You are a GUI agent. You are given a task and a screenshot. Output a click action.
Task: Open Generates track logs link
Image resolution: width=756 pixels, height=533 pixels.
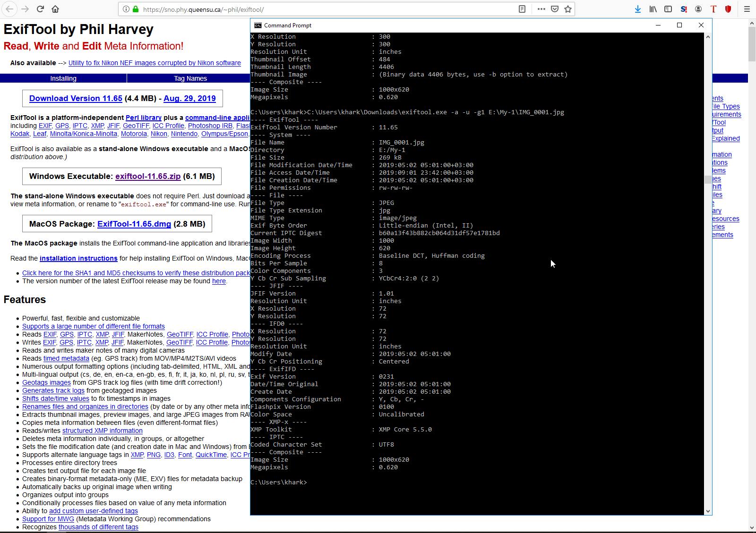[53, 390]
